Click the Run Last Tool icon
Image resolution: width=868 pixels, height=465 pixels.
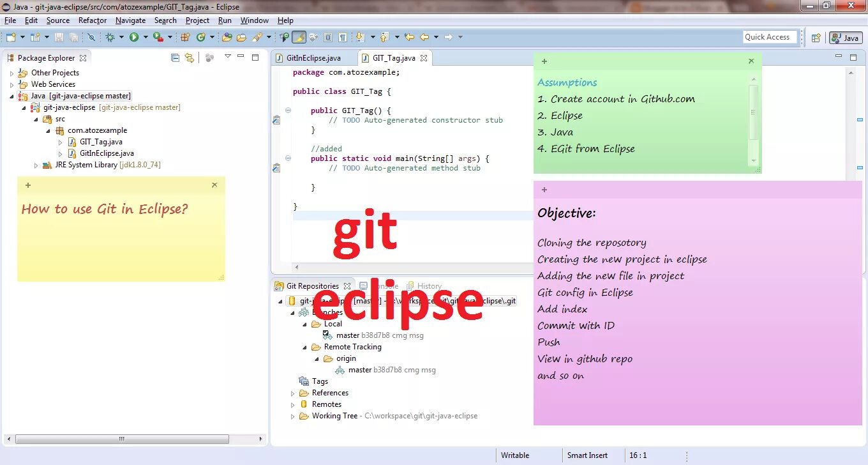(158, 37)
